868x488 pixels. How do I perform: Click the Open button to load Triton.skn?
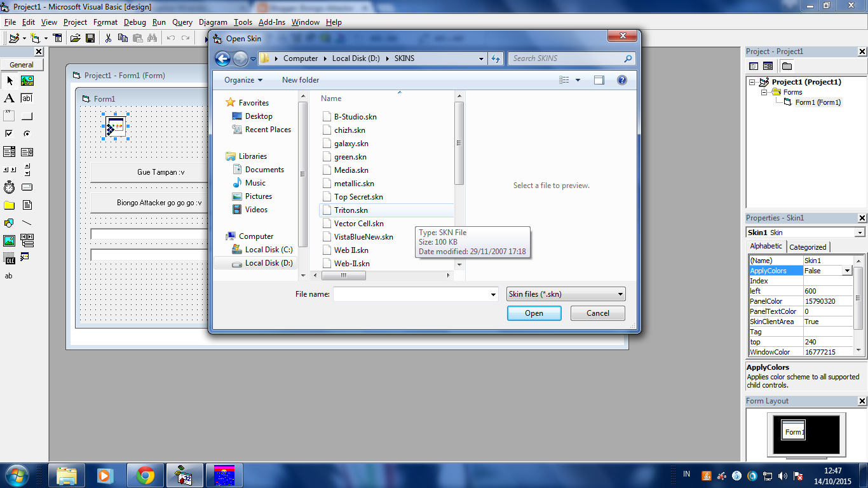pos(534,313)
